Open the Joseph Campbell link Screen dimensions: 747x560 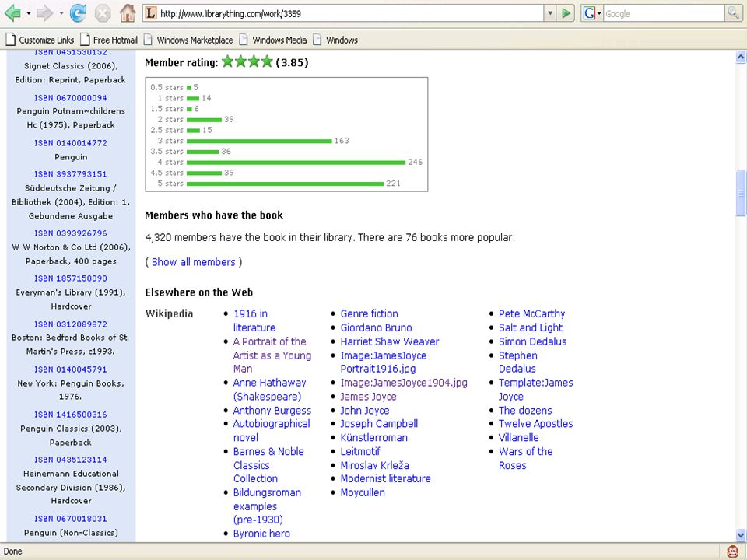click(x=379, y=424)
